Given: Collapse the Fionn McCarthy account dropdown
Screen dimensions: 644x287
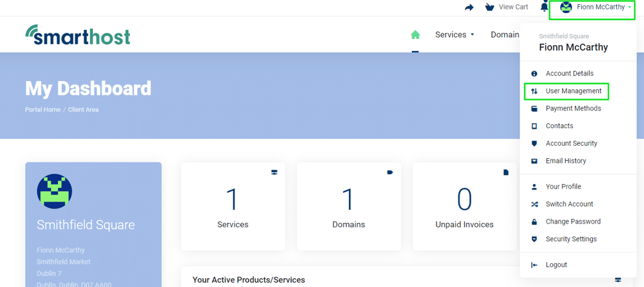Looking at the screenshot, I should 592,7.
